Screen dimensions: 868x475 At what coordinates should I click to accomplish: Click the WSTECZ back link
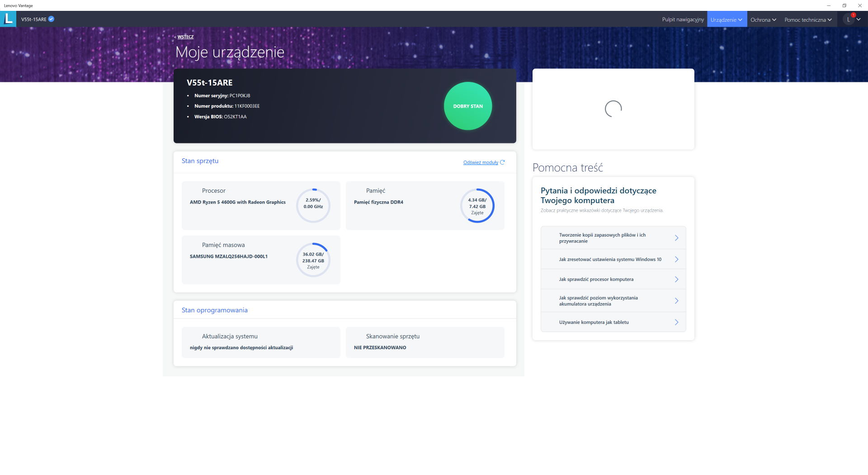tap(185, 37)
